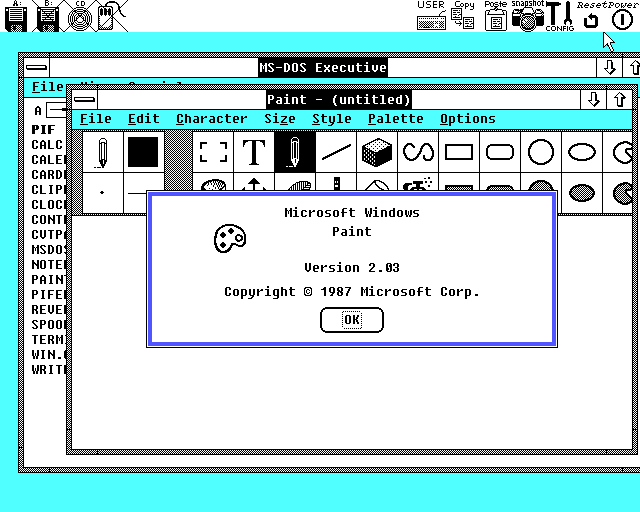The height and width of the screenshot is (512, 640).
Task: Maximize Paint with the up arrow
Action: pos(620,99)
